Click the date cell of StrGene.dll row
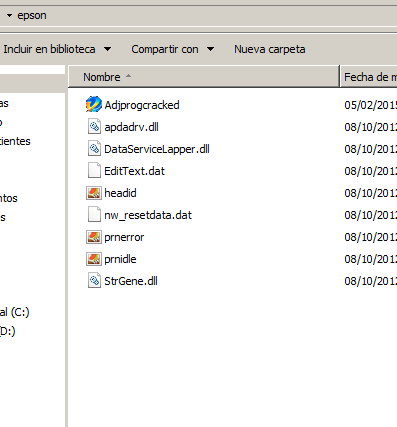Screen dimensions: 397x427 (371, 281)
